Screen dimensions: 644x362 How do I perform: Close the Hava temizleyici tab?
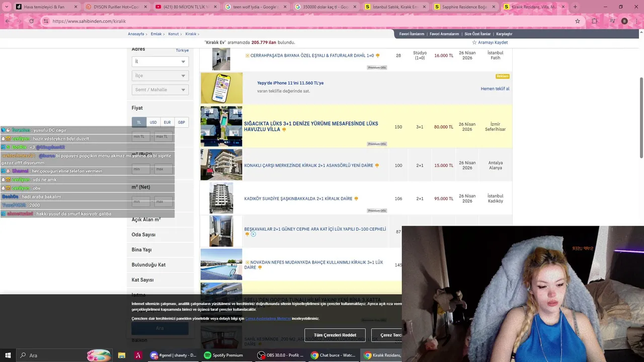76,7
